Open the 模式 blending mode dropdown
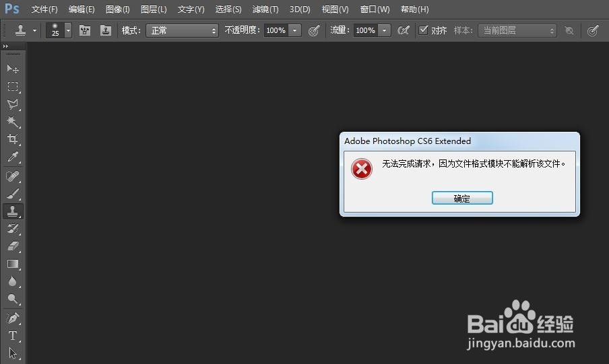Image resolution: width=609 pixels, height=364 pixels. pyautogui.click(x=182, y=30)
